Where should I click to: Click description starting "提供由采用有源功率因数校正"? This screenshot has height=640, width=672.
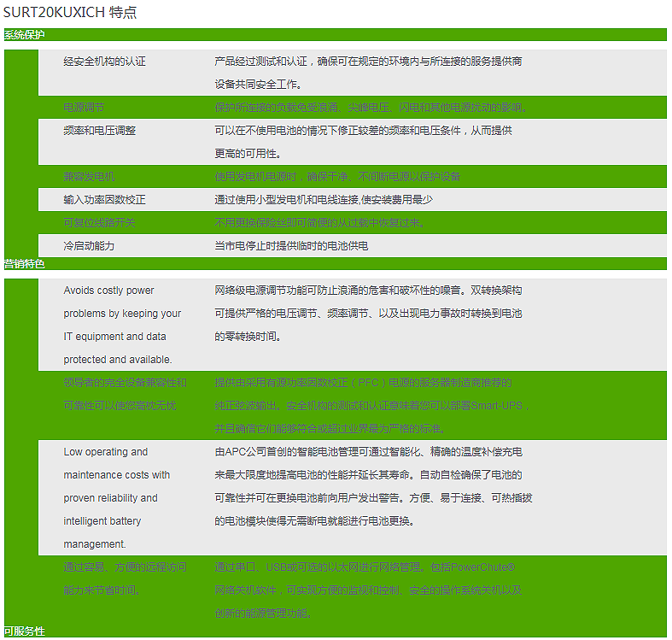click(x=372, y=406)
